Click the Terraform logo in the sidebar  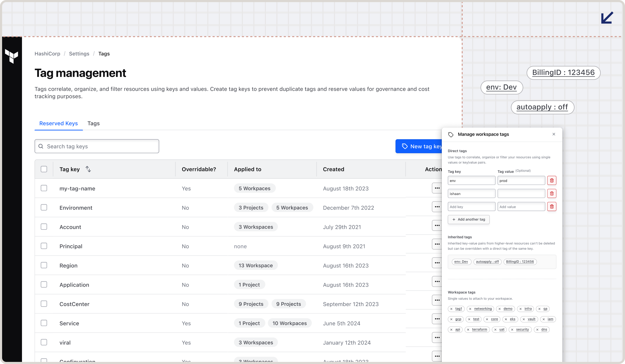(x=12, y=56)
